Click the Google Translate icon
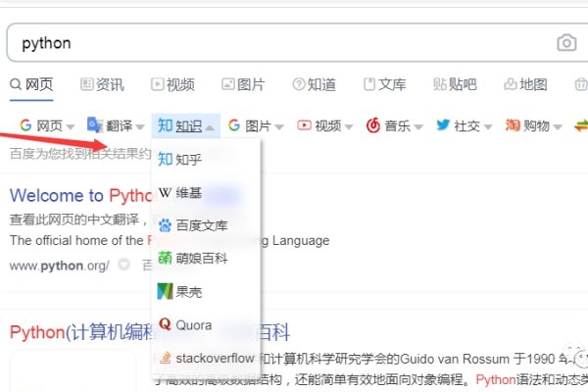Viewport: 588px width, 392px height. [94, 124]
